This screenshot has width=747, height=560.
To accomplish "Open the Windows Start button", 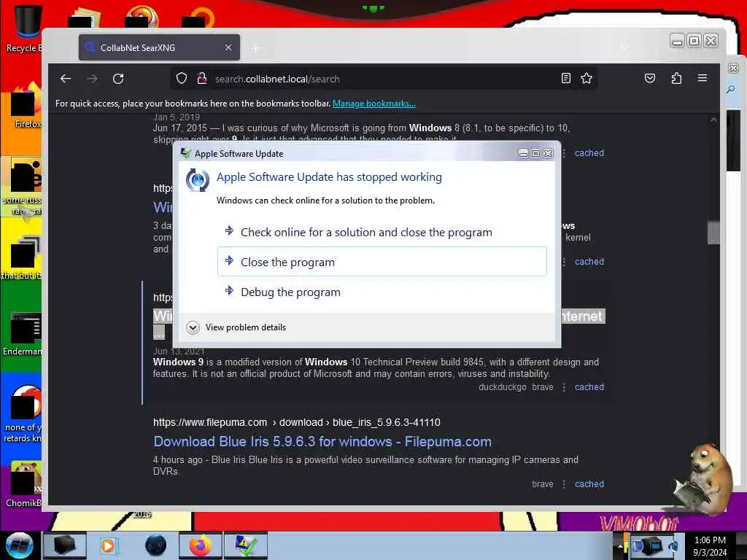I will pos(20,545).
